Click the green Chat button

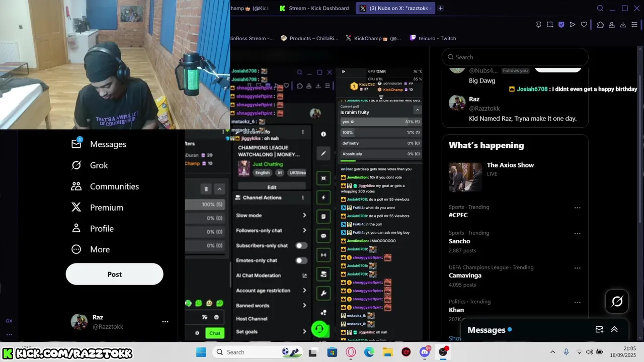pos(215,333)
